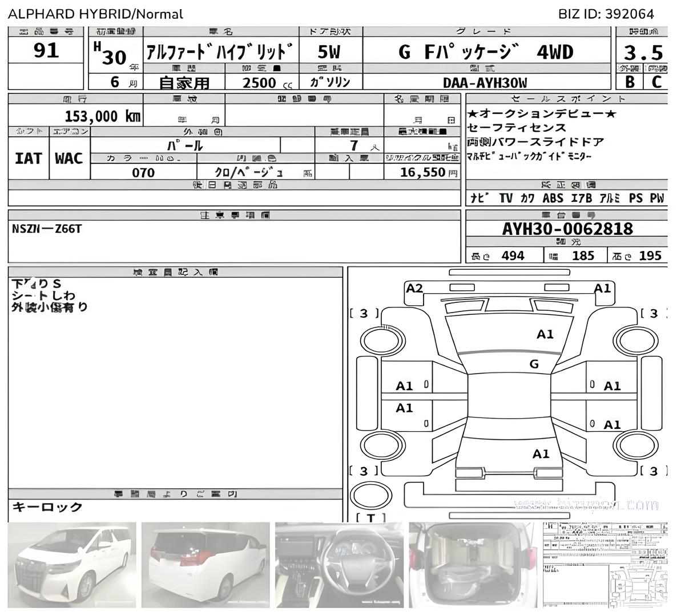Select the A1 mark above the G mark
The width and height of the screenshot is (677, 616).
tap(545, 334)
